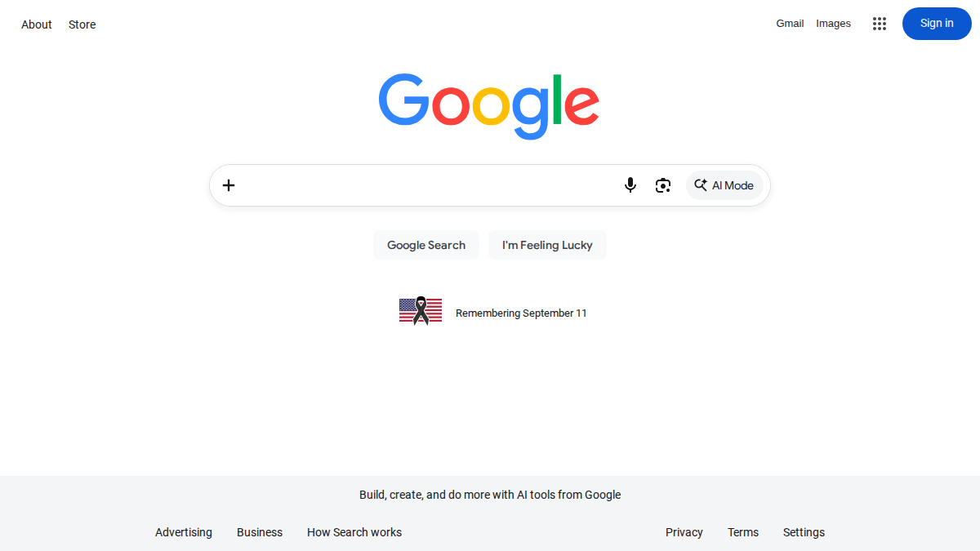This screenshot has width=980, height=551.
Task: Open How Search works link
Action: point(354,532)
